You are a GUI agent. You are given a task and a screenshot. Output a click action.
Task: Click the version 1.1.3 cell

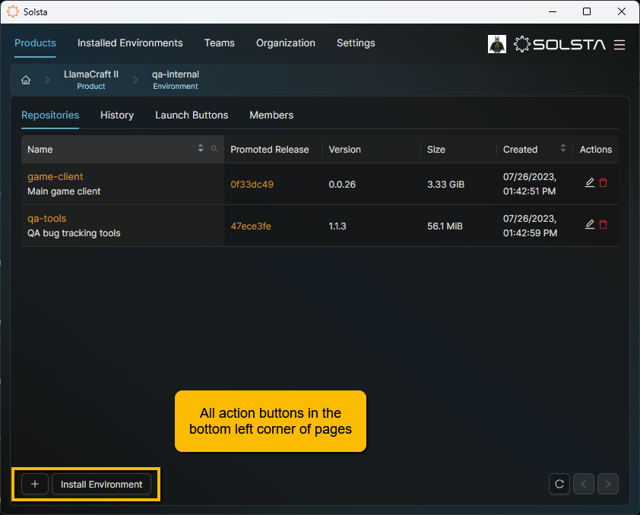[337, 226]
